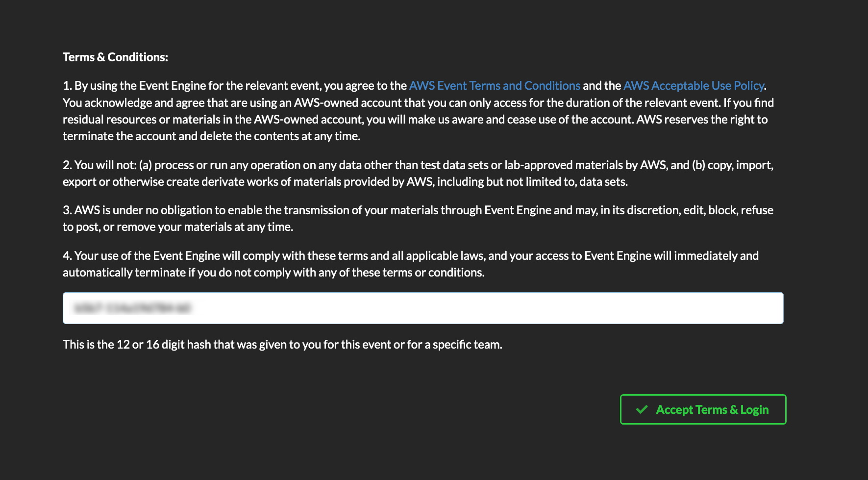The height and width of the screenshot is (480, 868).
Task: Click the Accept Terms & Login button
Action: pyautogui.click(x=703, y=409)
